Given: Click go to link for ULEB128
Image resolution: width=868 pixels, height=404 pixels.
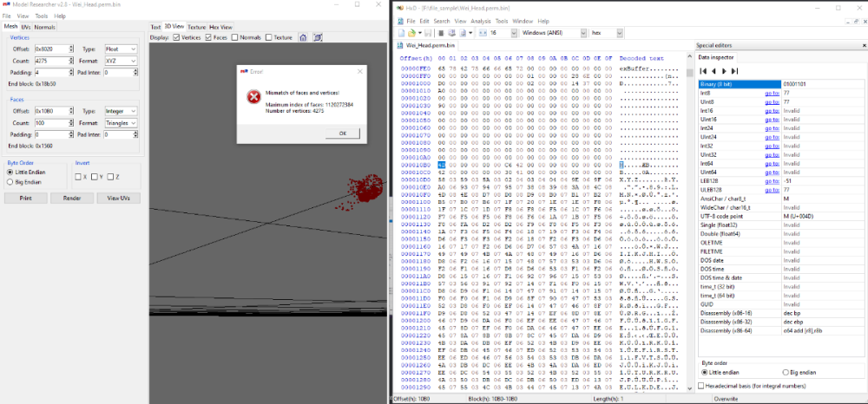Looking at the screenshot, I should point(772,190).
